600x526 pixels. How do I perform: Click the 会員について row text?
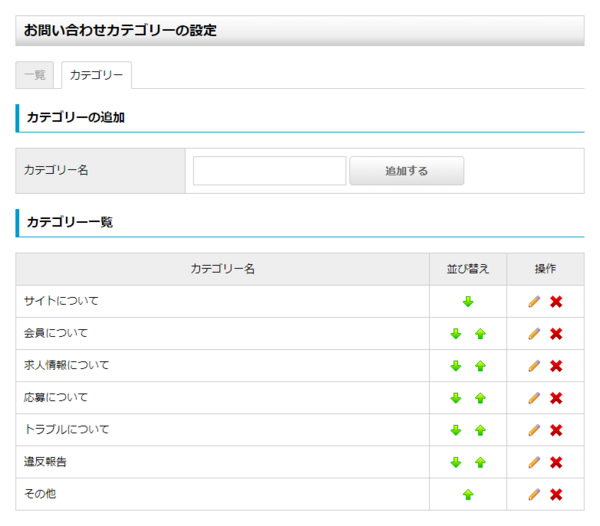point(56,333)
